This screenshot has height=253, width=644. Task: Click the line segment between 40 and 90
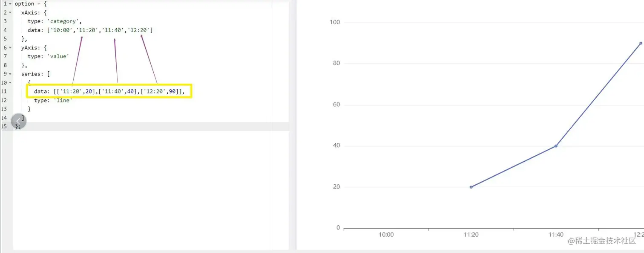598,94
